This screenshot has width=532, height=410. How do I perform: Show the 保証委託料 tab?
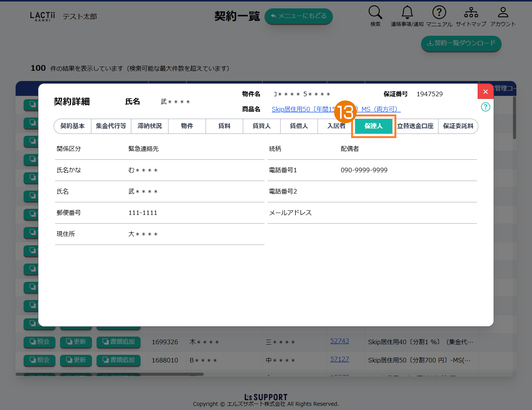click(x=458, y=126)
